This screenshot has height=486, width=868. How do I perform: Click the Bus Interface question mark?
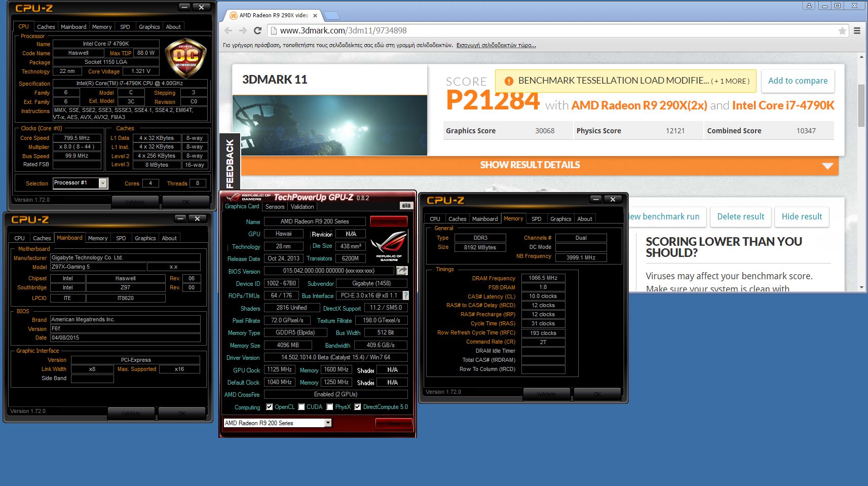click(x=405, y=295)
